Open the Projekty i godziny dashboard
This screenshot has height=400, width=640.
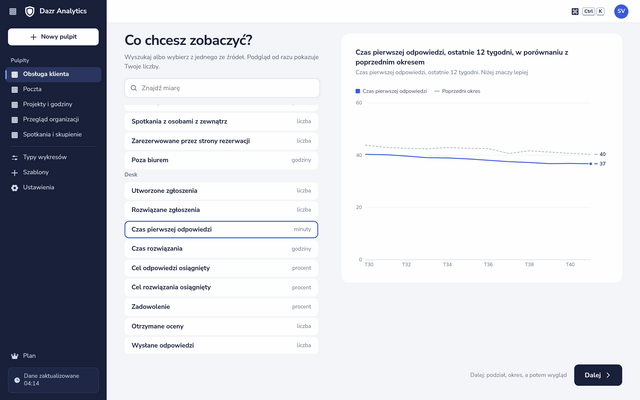coord(53,104)
